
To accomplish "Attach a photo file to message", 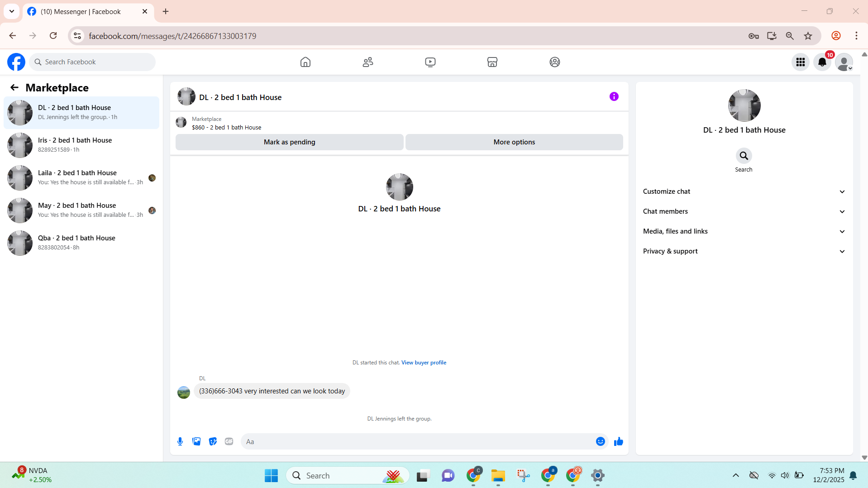I will [196, 441].
